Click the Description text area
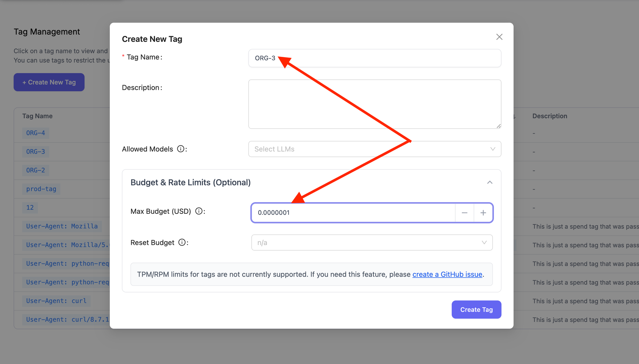This screenshot has width=639, height=364. 374,104
